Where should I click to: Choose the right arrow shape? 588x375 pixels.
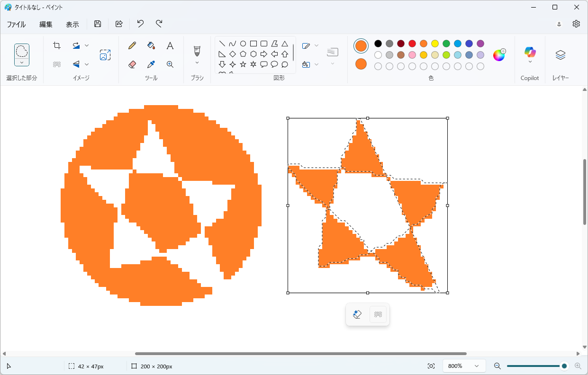(264, 54)
